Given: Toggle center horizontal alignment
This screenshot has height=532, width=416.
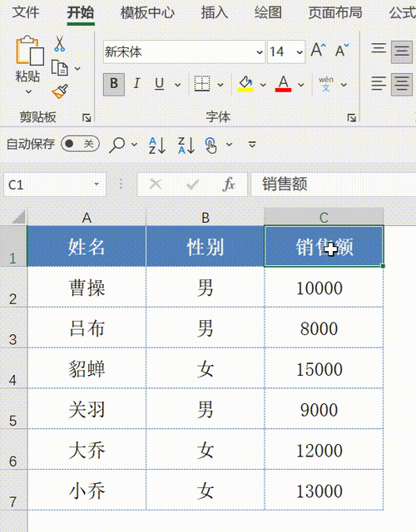Looking at the screenshot, I should tap(401, 84).
